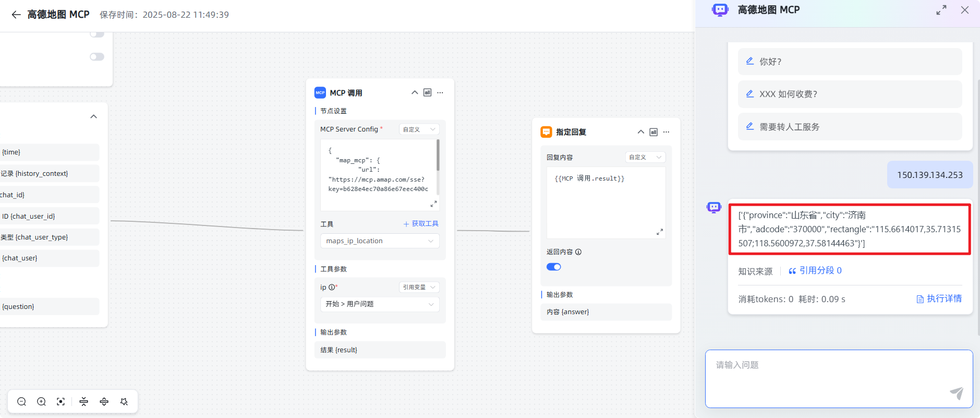The width and height of the screenshot is (980, 418).
Task: Click the chat panel vertical scrollbar
Action: 978,209
